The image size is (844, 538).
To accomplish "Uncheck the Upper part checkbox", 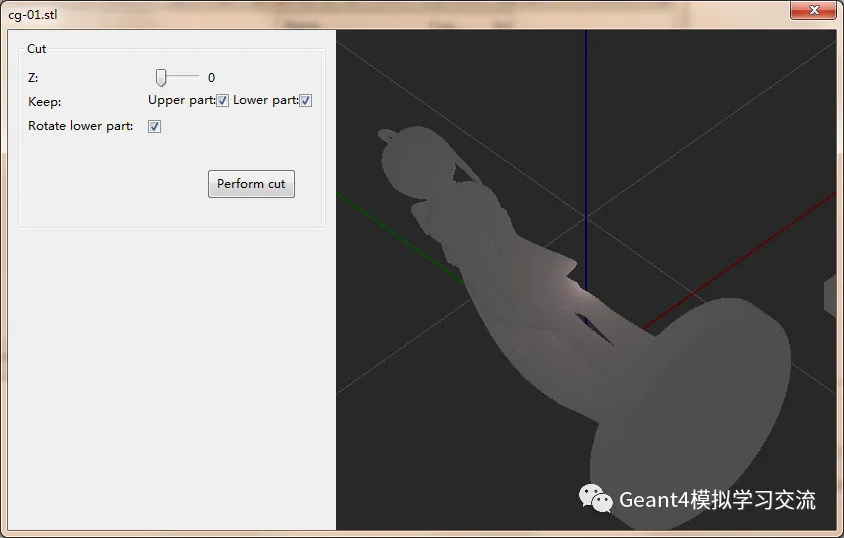I will coord(222,101).
